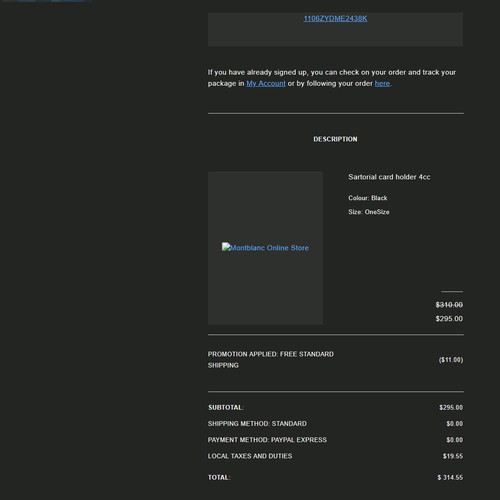Image resolution: width=500 pixels, height=500 pixels.
Task: Click the DESCRIPTION heading
Action: (x=335, y=139)
